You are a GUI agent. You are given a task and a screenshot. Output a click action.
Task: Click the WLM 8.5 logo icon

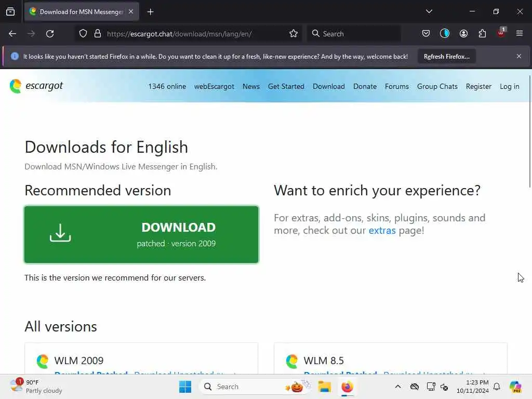coord(292,361)
